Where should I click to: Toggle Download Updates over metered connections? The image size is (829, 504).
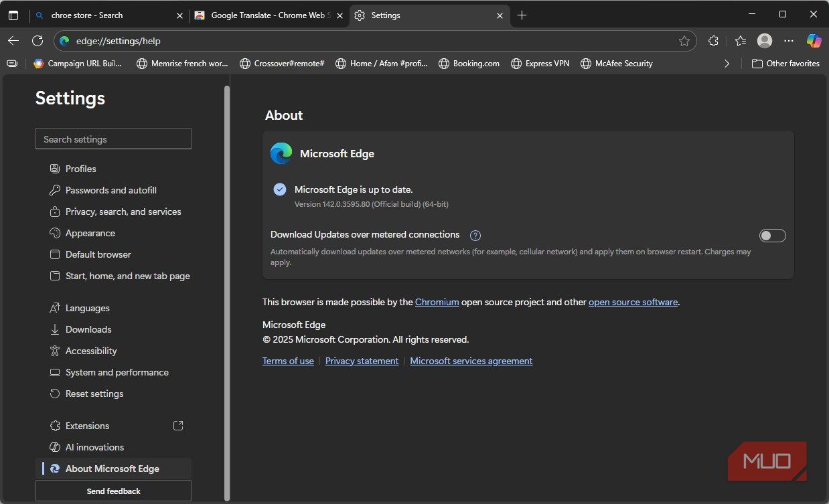(x=773, y=236)
